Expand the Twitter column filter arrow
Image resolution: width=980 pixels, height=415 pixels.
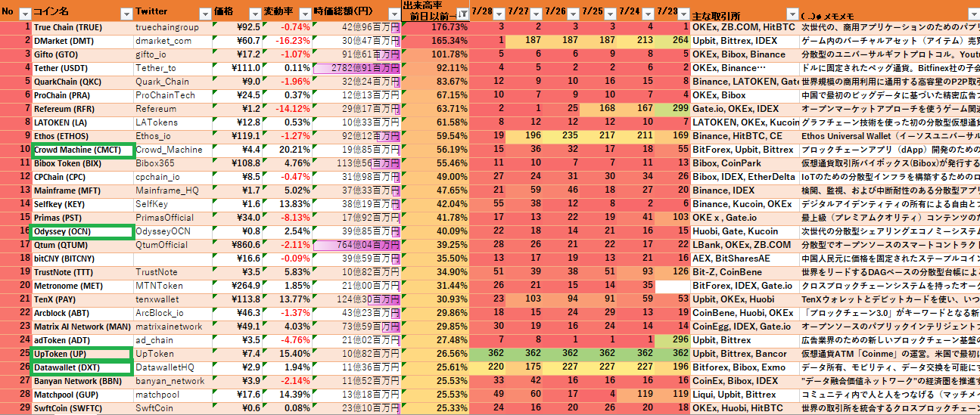[204, 14]
